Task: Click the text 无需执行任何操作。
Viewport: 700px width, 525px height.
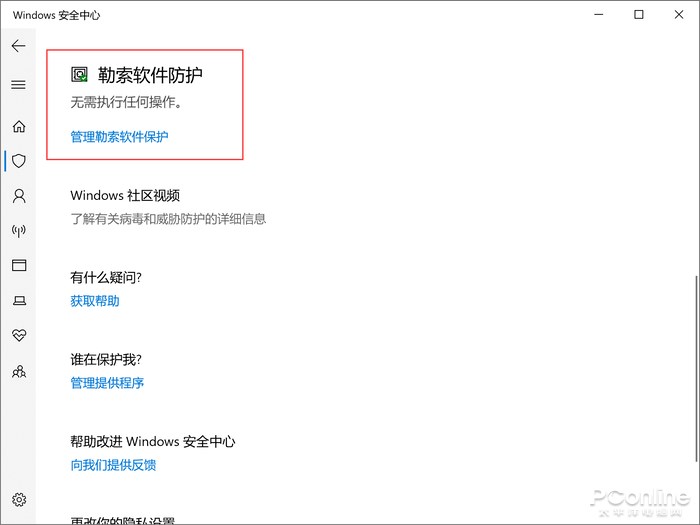Action: pos(126,102)
